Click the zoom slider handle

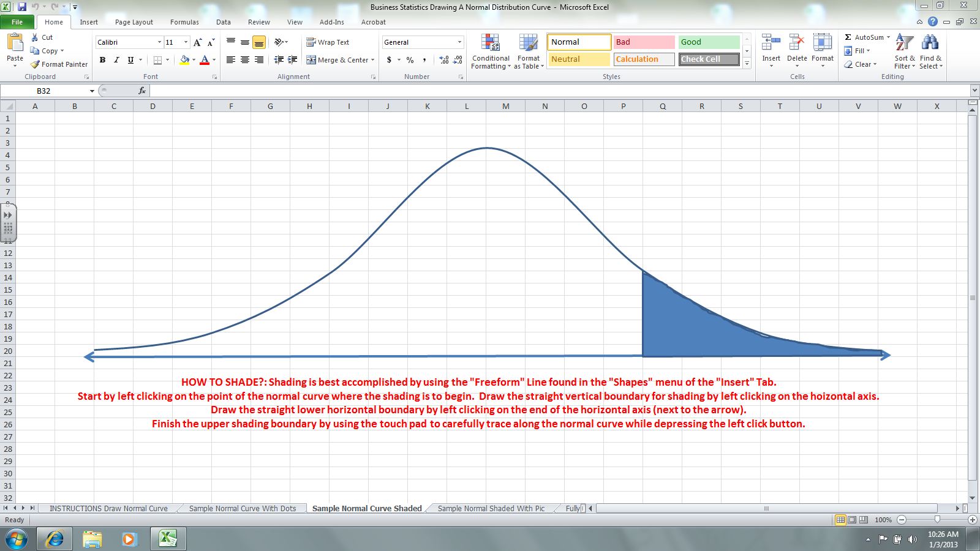coord(937,519)
